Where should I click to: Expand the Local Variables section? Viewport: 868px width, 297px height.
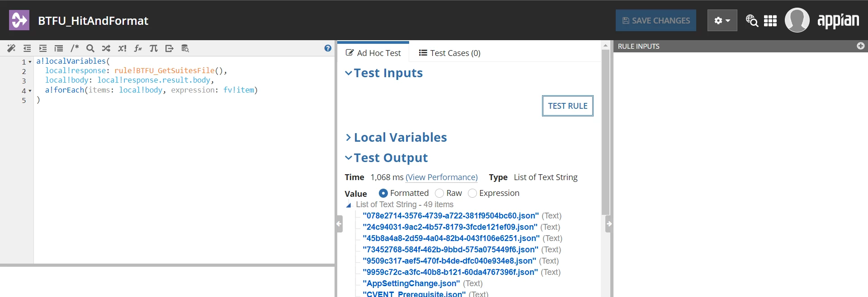click(348, 138)
